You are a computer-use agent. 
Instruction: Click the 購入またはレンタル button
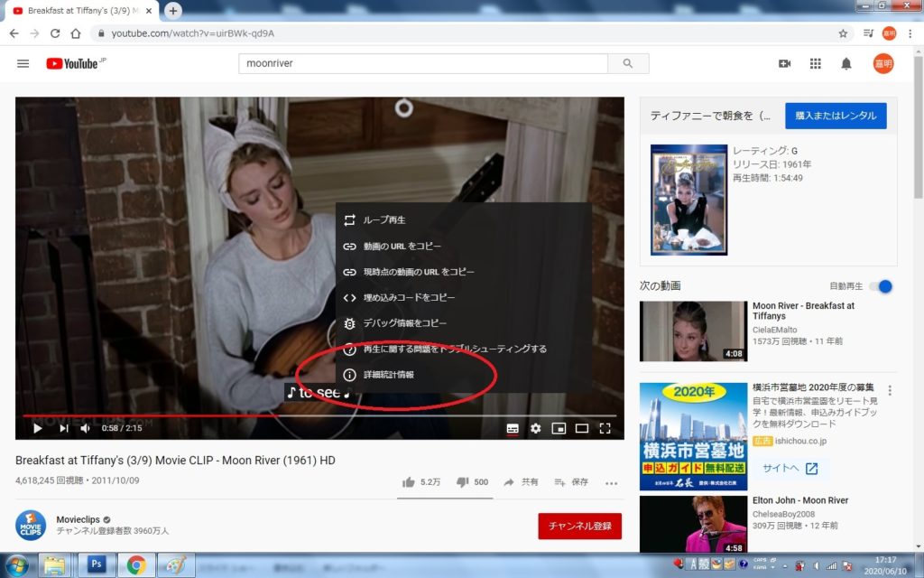click(836, 116)
